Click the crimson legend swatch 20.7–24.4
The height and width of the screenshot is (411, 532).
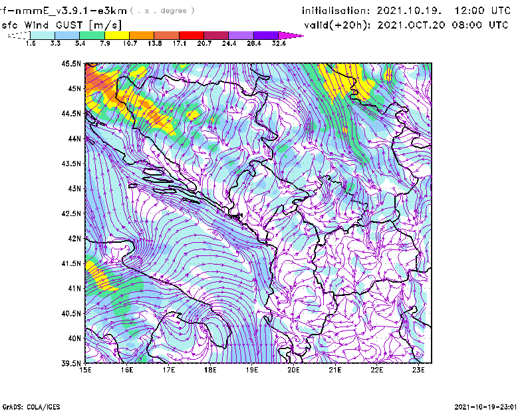click(x=216, y=35)
